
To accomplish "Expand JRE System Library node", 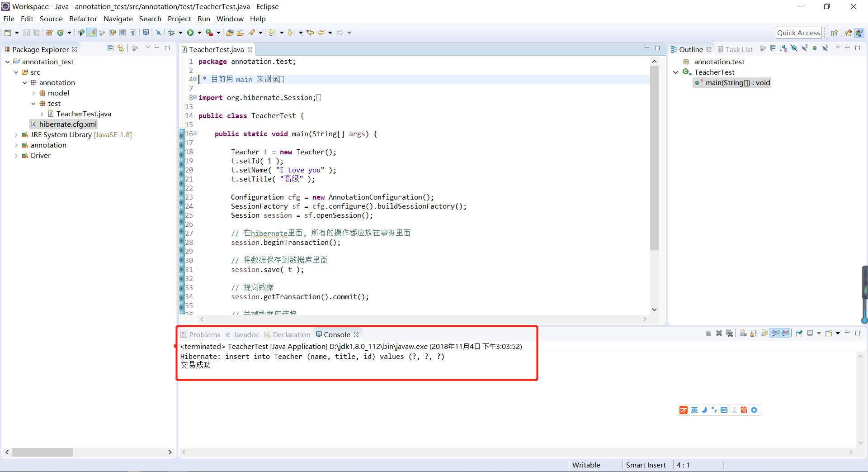I will coord(16,135).
